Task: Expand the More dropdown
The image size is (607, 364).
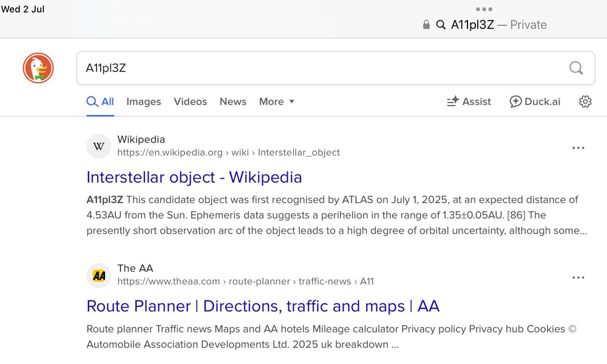Action: 277,101
